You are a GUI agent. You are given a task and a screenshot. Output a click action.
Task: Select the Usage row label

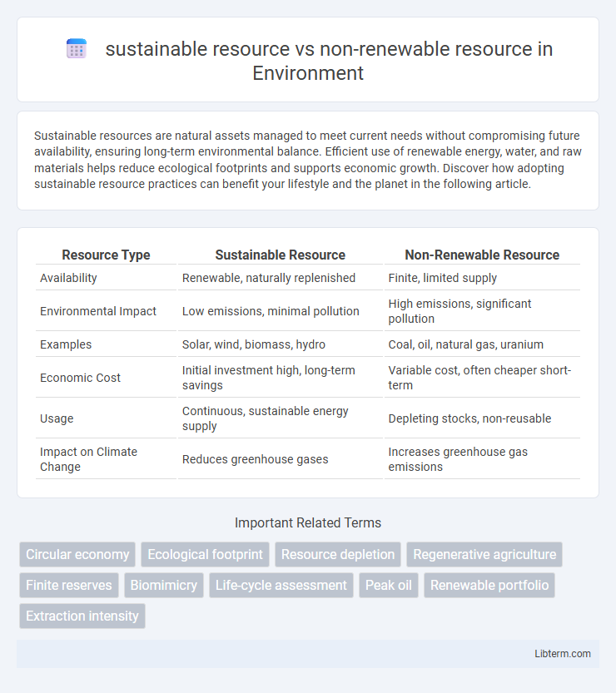coord(57,418)
